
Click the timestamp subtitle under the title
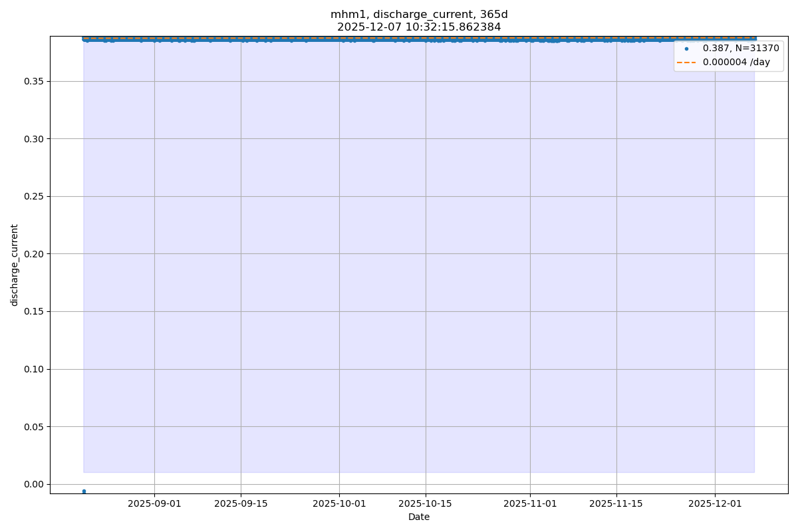pyautogui.click(x=419, y=27)
